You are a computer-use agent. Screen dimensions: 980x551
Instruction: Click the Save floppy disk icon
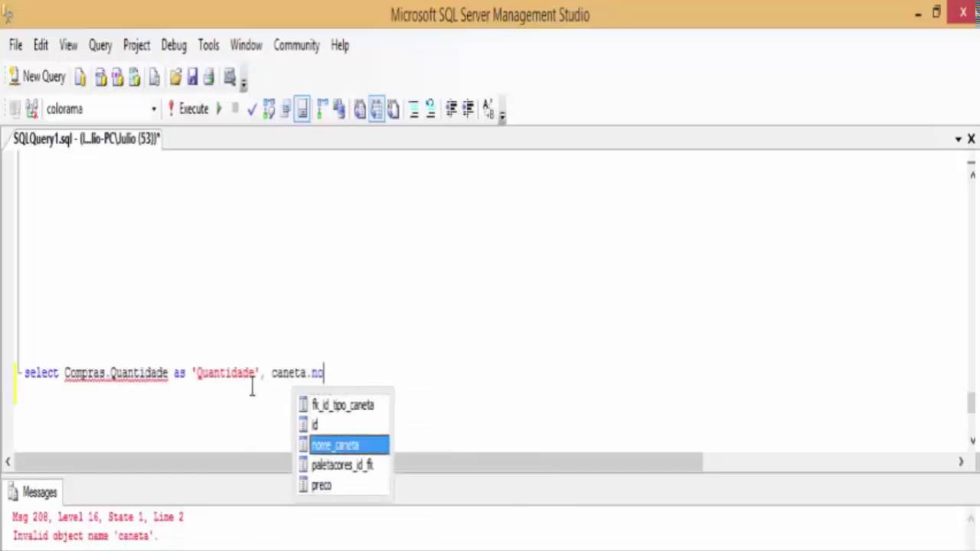[x=192, y=77]
